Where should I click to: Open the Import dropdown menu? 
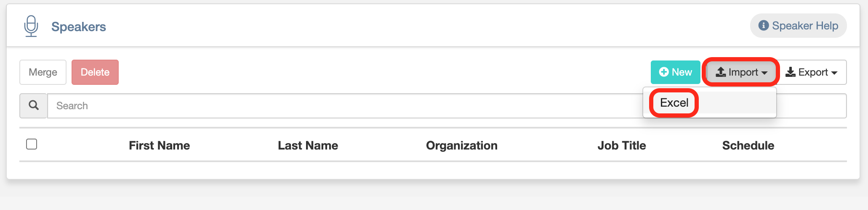point(741,72)
